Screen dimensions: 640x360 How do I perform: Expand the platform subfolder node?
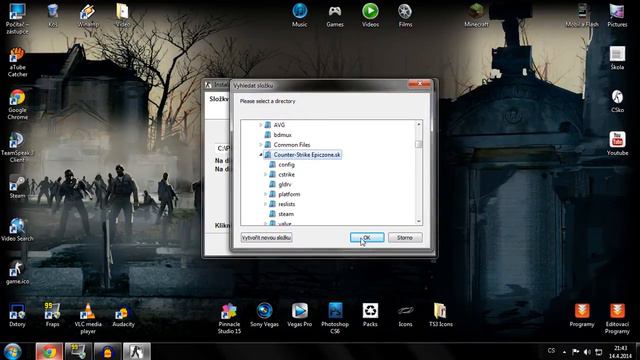[x=265, y=194]
